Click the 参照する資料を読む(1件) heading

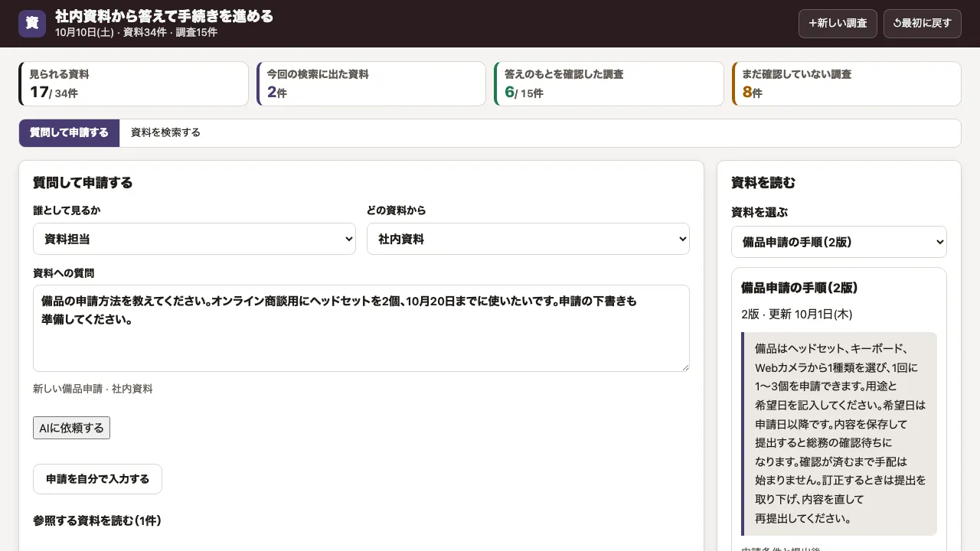96,520
